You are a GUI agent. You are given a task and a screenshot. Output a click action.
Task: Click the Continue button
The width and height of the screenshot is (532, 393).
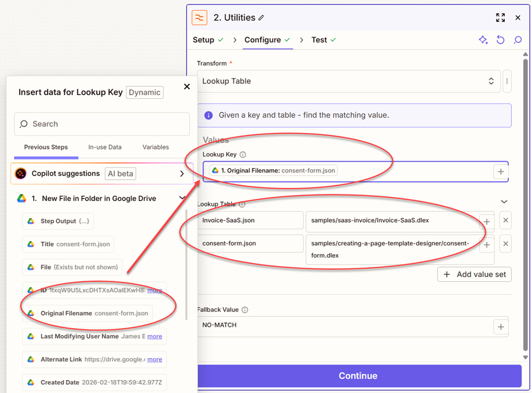(358, 376)
